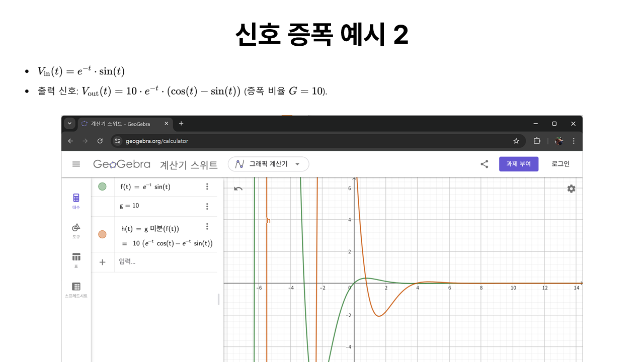Open the more options menu for h(t)
644x362 pixels.
click(207, 227)
